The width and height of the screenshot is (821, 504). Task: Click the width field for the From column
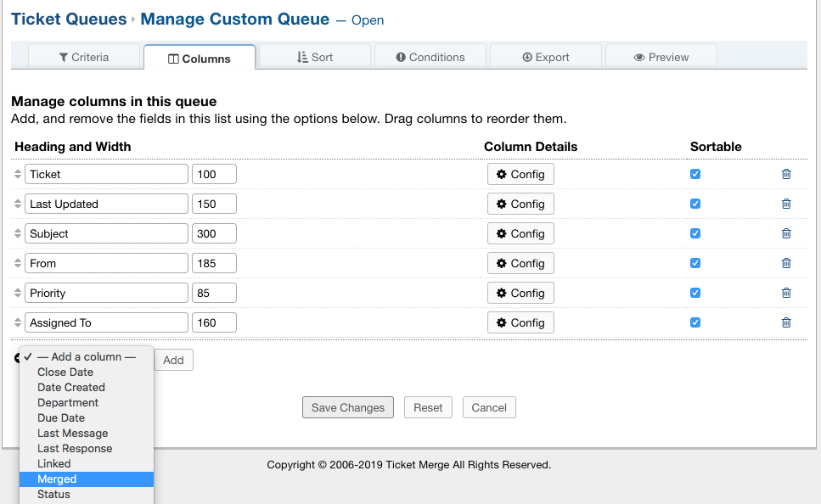(x=214, y=263)
